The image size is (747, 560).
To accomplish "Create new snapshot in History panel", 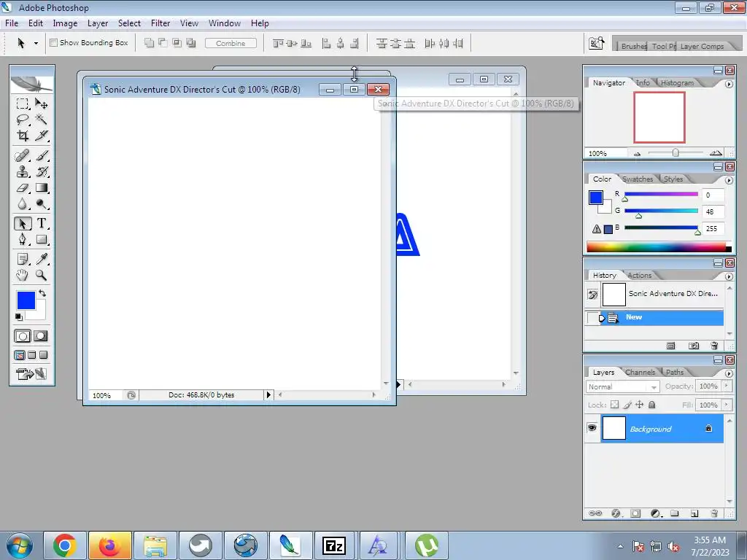I will 694,346.
